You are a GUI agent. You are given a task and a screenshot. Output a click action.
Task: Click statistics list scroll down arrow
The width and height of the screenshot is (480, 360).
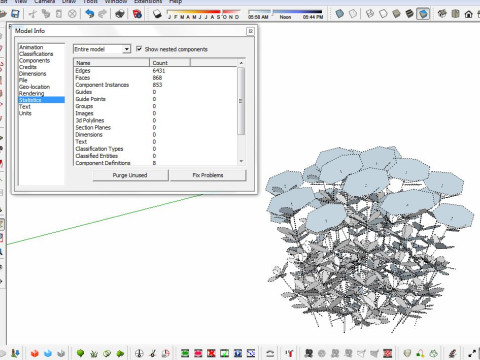point(241,161)
